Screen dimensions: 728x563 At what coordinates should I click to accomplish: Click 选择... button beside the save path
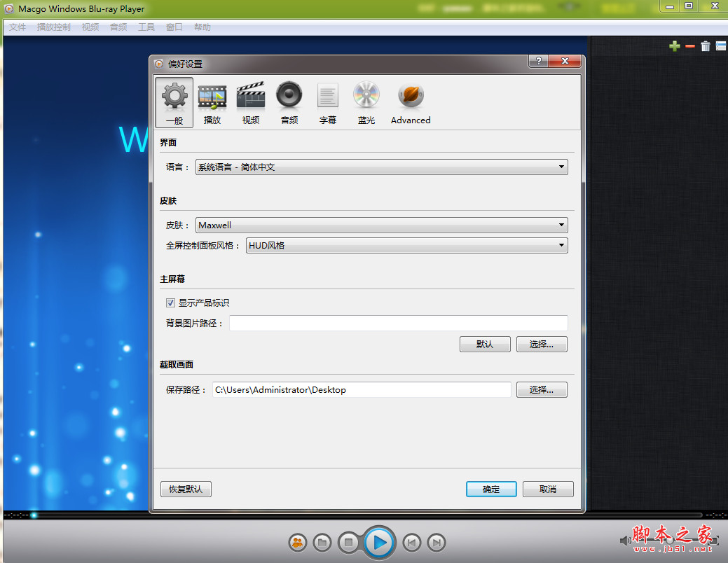[542, 390]
